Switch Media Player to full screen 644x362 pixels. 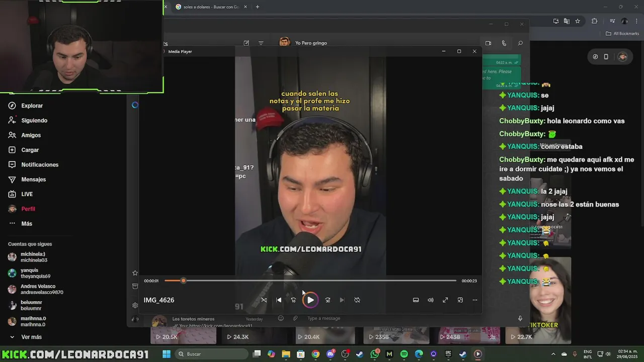pyautogui.click(x=445, y=300)
